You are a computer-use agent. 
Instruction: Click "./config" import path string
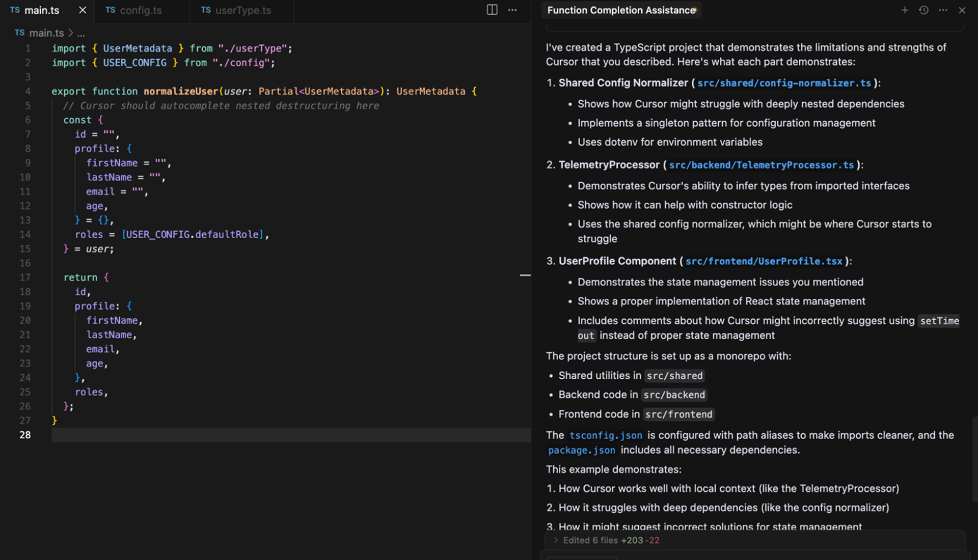[x=241, y=63]
